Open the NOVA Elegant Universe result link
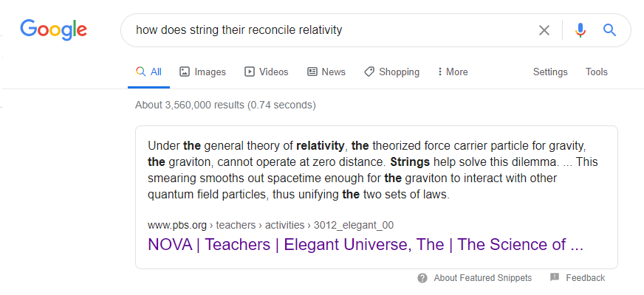The image size is (644, 295). coord(365,245)
